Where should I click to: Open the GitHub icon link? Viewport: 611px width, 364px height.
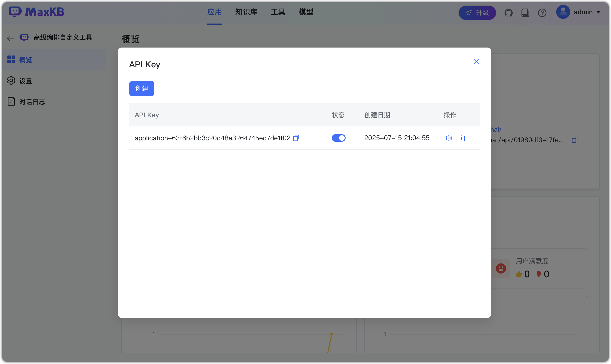[508, 13]
